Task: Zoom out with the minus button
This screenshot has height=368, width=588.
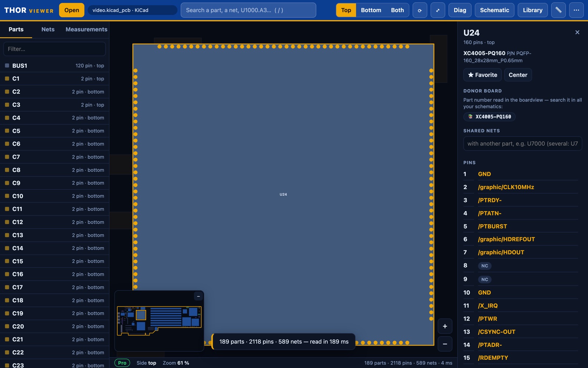Action: 445,344
